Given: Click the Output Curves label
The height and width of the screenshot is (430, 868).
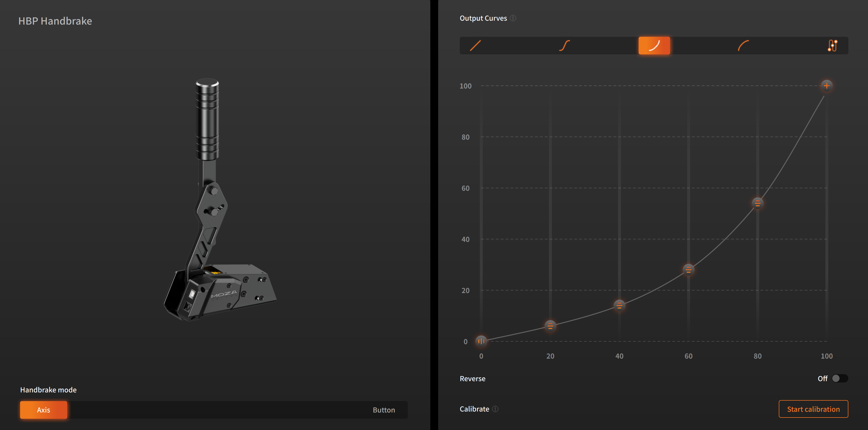Looking at the screenshot, I should pyautogui.click(x=483, y=18).
